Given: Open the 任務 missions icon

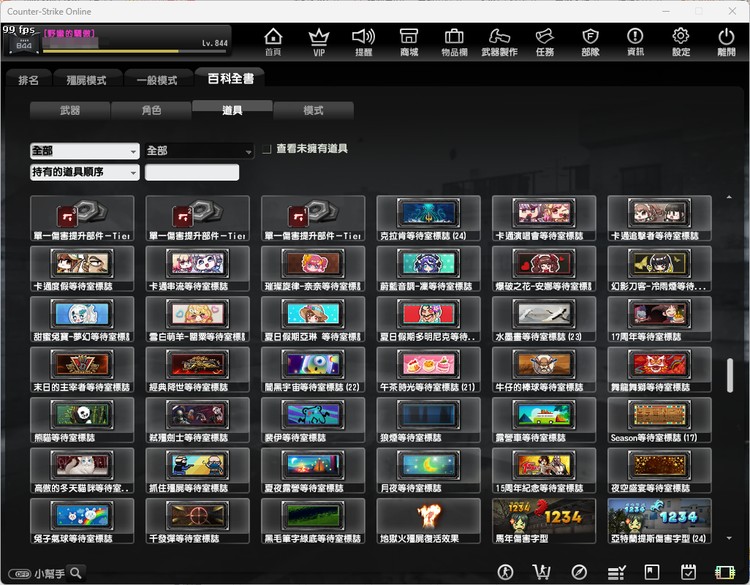Looking at the screenshot, I should tap(545, 42).
